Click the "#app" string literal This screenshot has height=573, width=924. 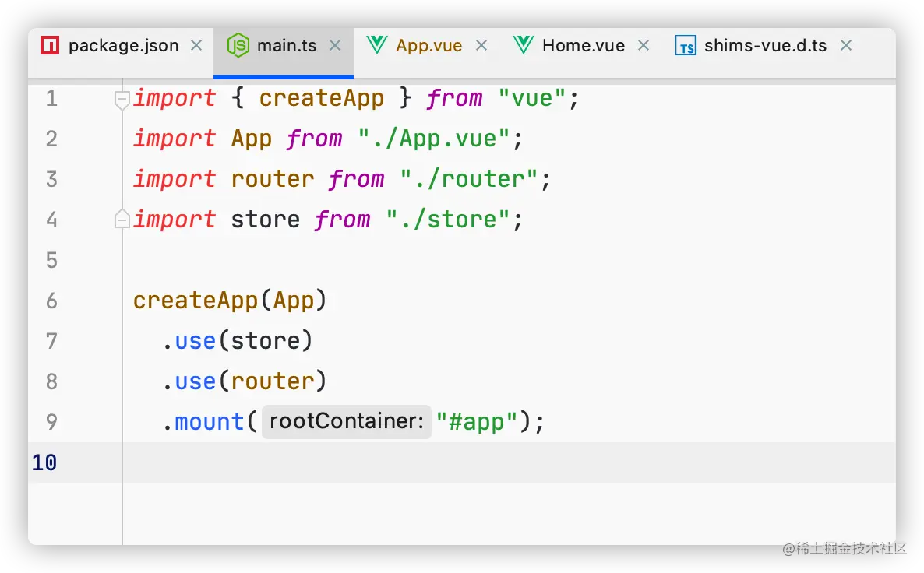point(477,422)
